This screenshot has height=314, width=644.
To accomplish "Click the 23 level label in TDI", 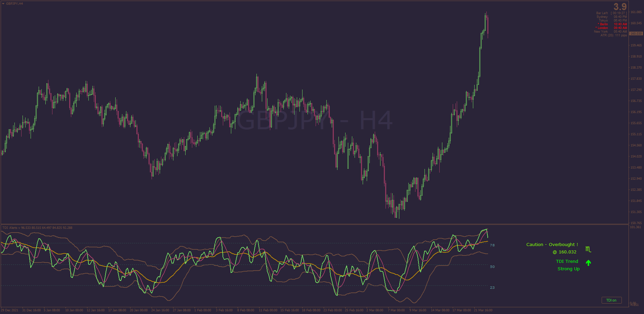I will [492, 288].
